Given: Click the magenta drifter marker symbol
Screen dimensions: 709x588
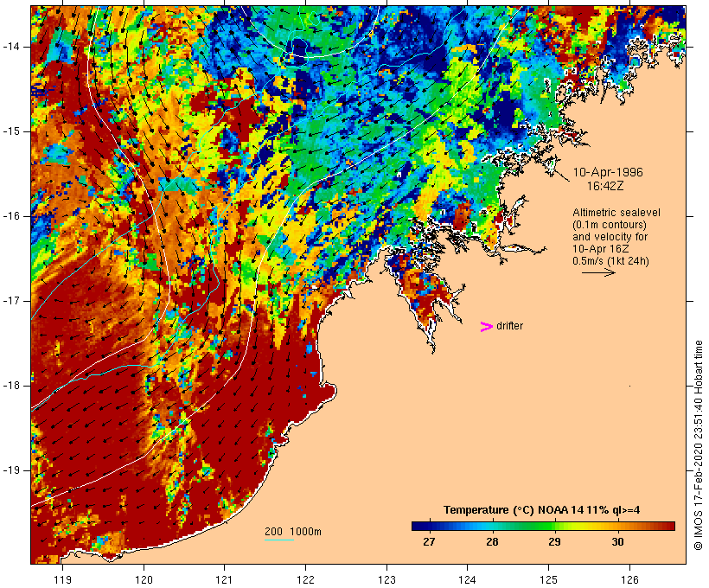Looking at the screenshot, I should tap(487, 327).
